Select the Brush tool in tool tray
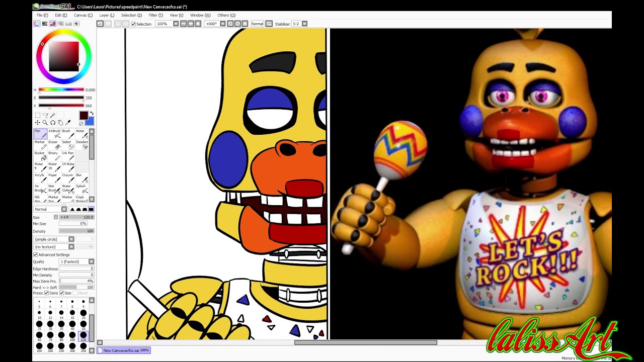The width and height of the screenshot is (644, 362). [68, 134]
